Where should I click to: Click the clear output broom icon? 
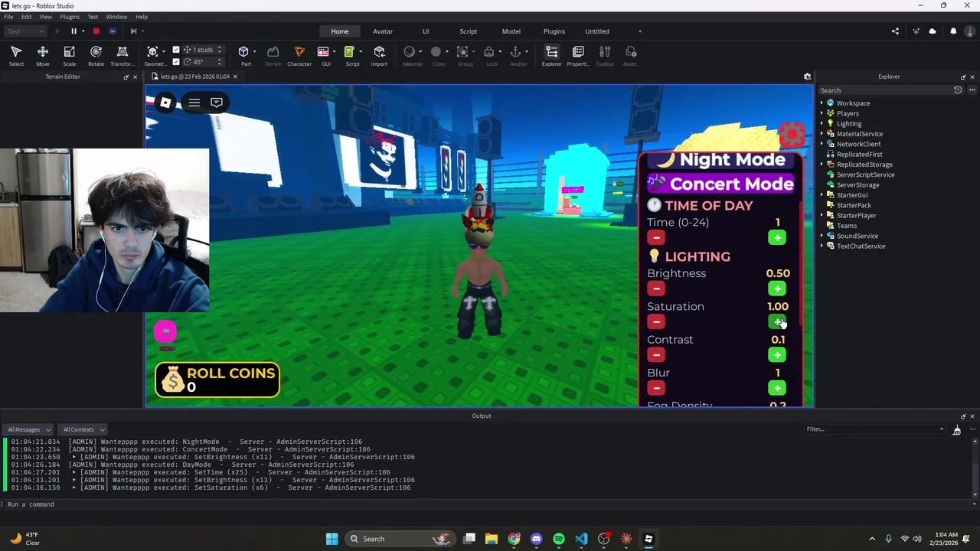click(x=956, y=430)
